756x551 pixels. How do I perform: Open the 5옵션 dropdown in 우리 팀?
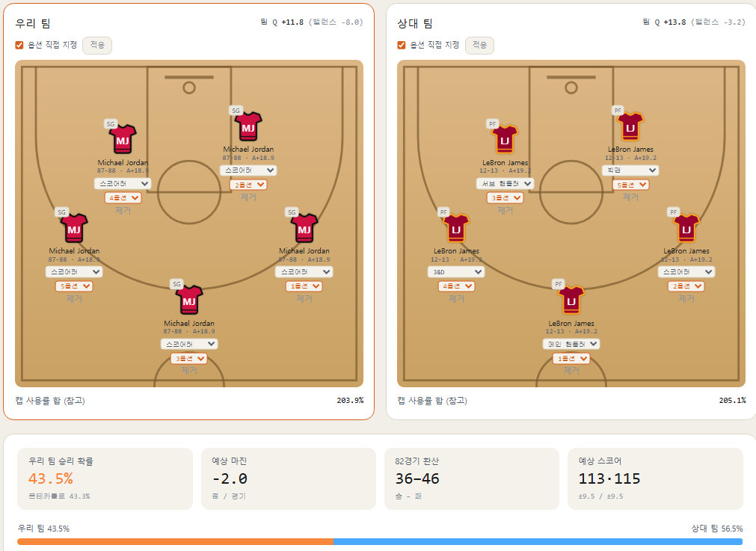(x=74, y=286)
